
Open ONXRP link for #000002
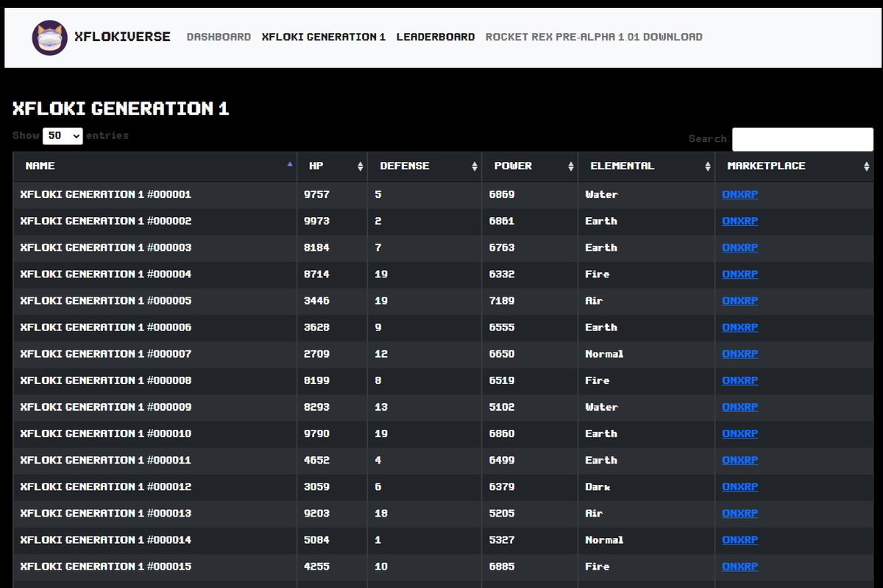tap(740, 221)
